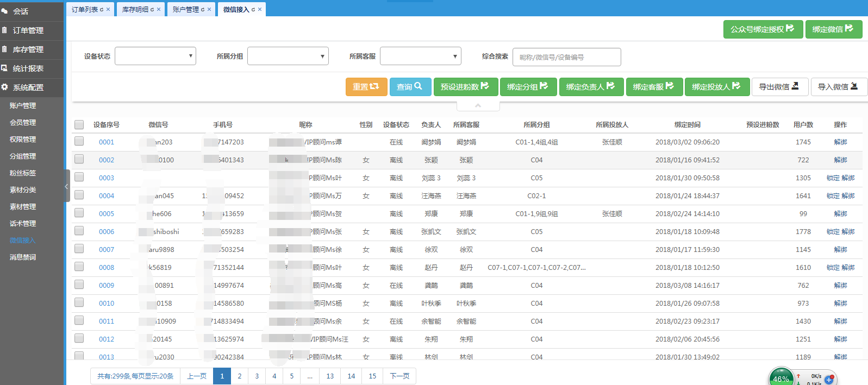Open 话术管理 in the sidebar
The height and width of the screenshot is (385, 868).
(x=23, y=224)
